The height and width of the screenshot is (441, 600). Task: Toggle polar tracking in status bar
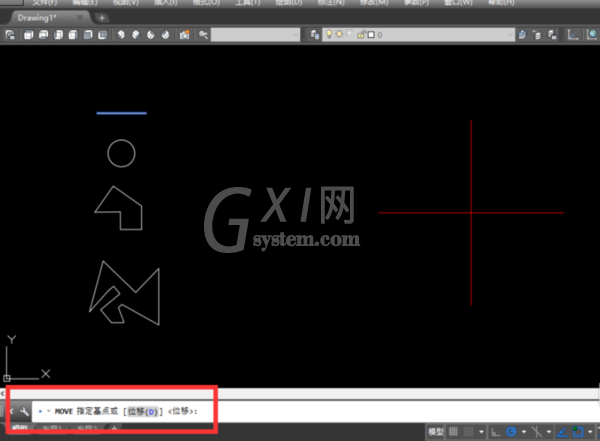coord(511,432)
